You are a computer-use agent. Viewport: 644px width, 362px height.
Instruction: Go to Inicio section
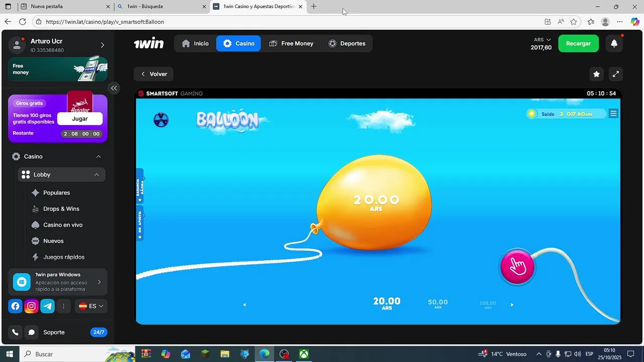[195, 43]
